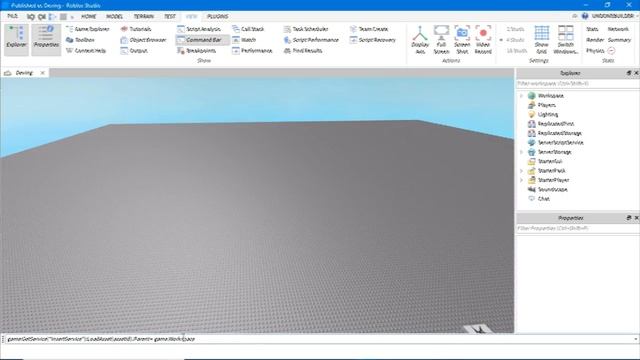
Task: Click the Explorer filter workspace field
Action: (578, 84)
